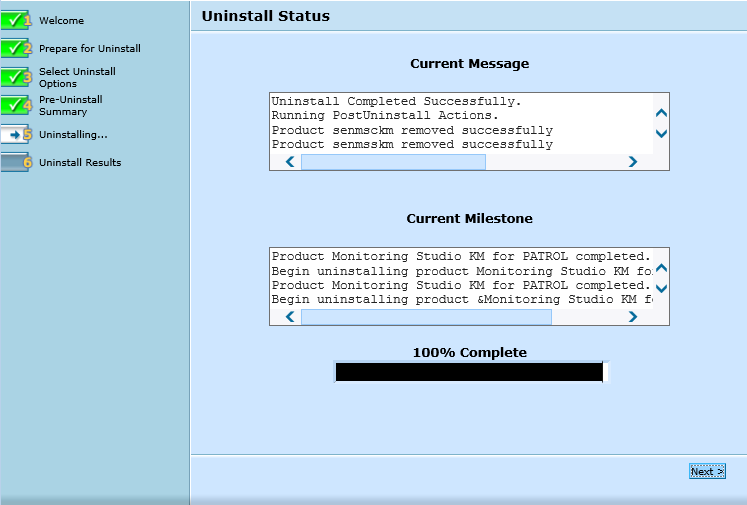Viewport: 747px width, 505px height.
Task: Click the Uninstall Status heading
Action: coord(265,16)
